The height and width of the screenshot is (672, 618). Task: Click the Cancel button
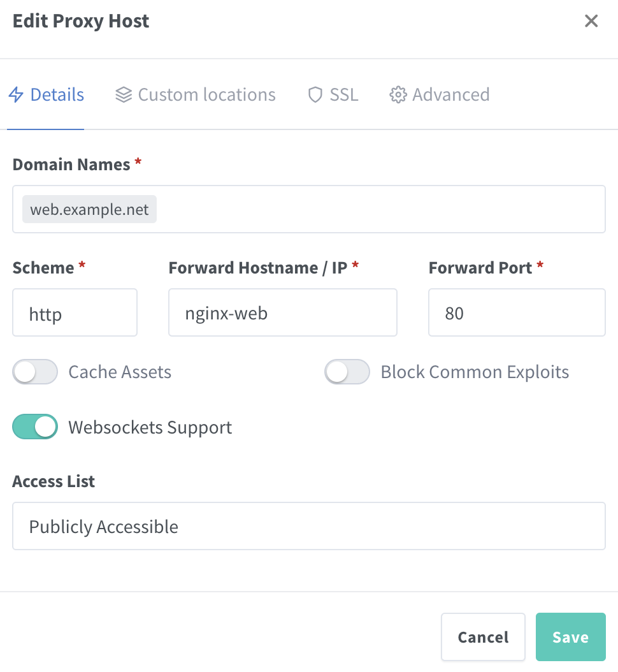click(483, 637)
